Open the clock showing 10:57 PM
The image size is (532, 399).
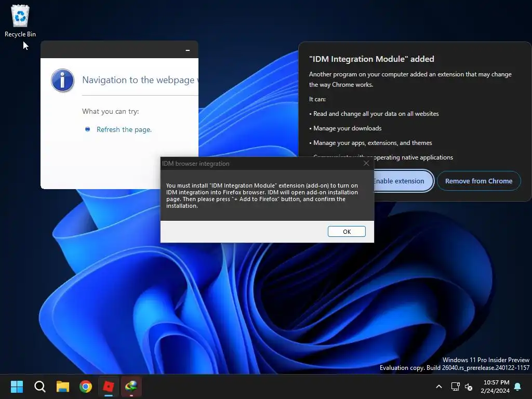pos(495,387)
